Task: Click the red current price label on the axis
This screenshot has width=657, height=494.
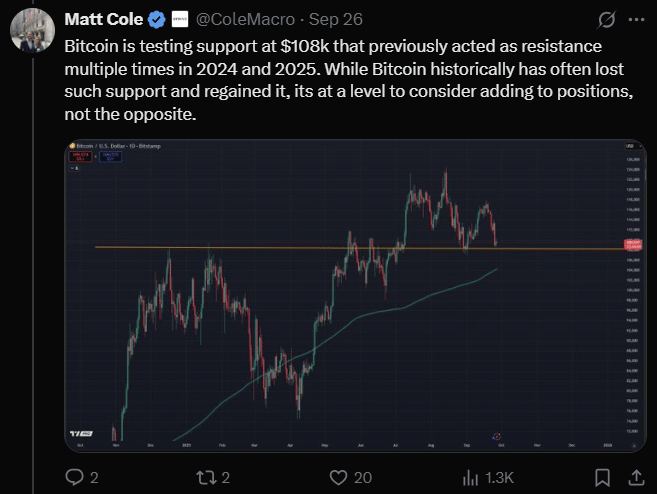Action: [633, 245]
